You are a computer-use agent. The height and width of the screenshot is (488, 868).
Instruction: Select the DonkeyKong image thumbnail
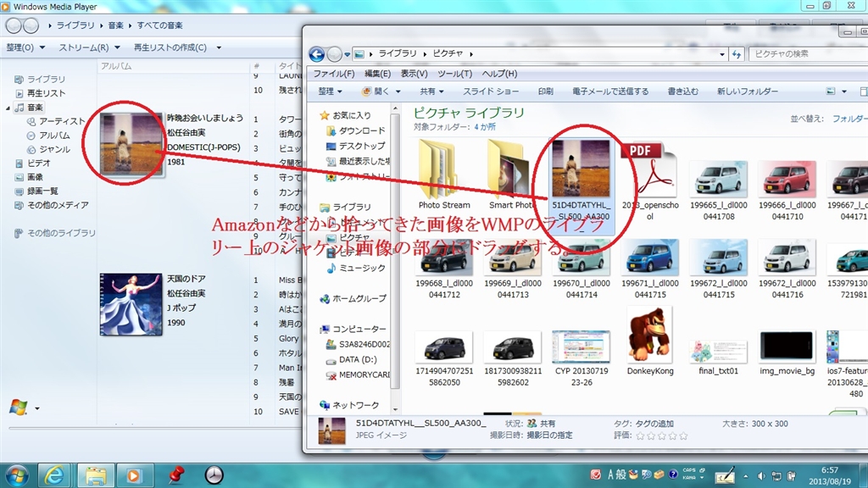tap(650, 342)
